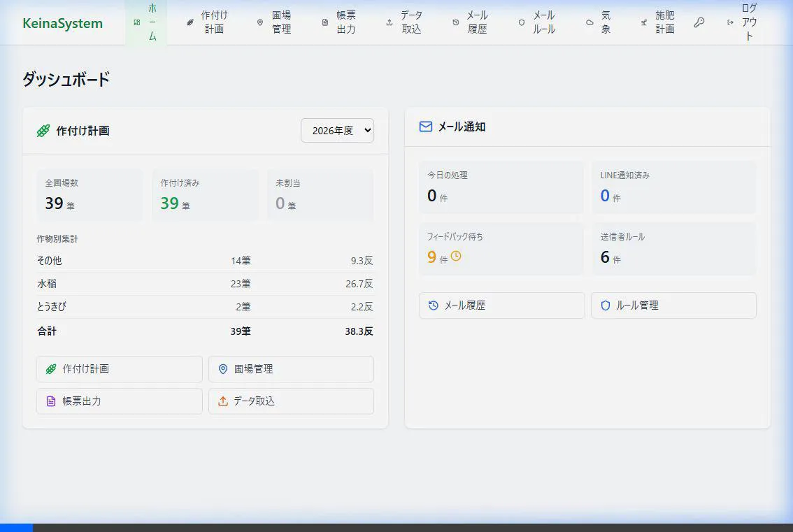The height and width of the screenshot is (532, 793).
Task: Click ログアウト to sign out
Action: 743,22
